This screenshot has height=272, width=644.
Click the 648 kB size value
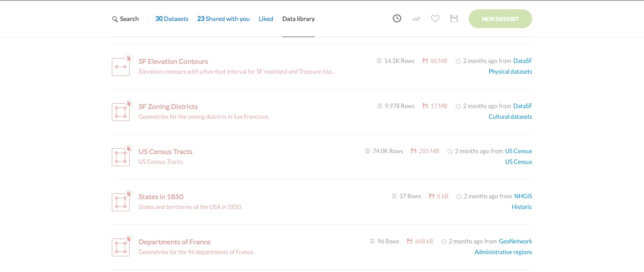(424, 241)
